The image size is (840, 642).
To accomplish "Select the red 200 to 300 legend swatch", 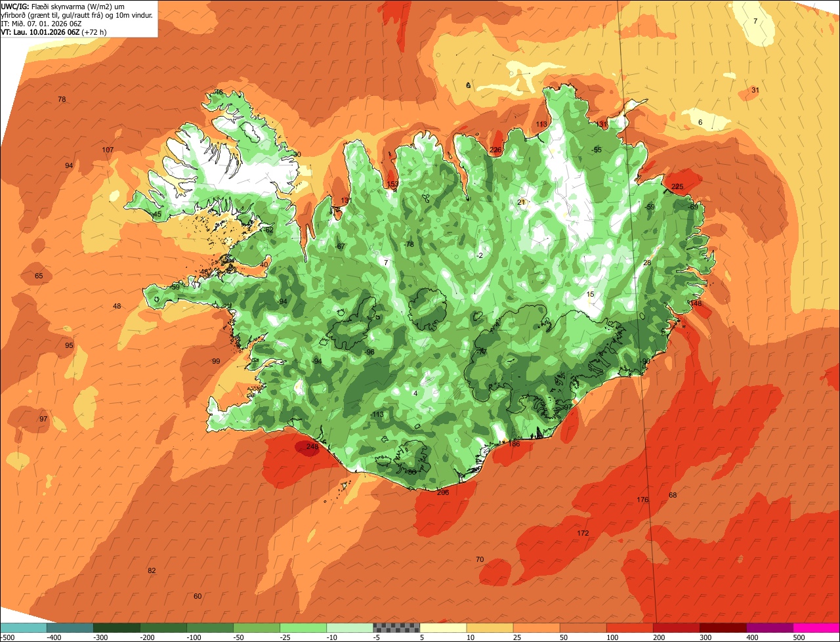I will [x=676, y=628].
